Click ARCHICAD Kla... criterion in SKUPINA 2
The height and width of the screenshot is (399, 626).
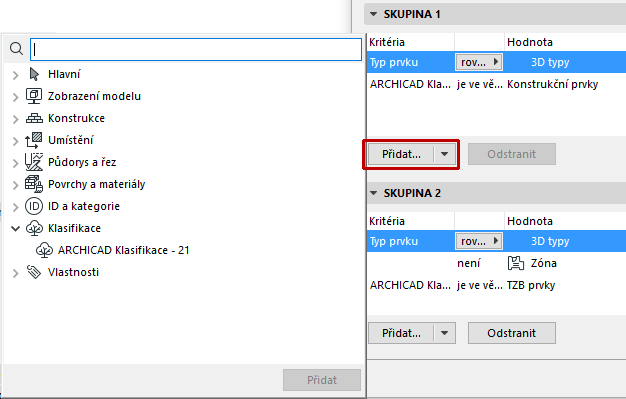410,285
